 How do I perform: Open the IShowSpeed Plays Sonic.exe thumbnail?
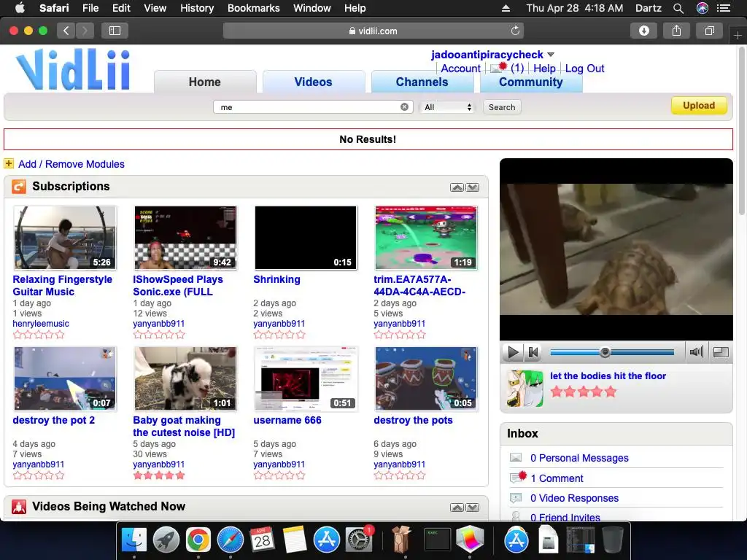point(185,238)
